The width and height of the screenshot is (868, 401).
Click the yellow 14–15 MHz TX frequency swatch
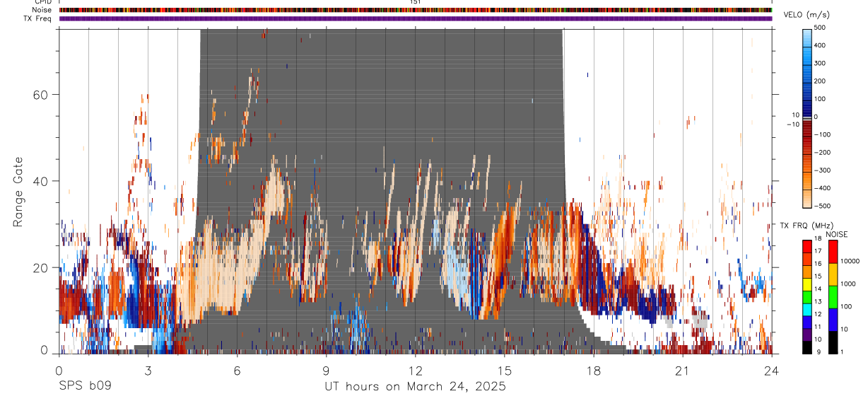click(807, 284)
